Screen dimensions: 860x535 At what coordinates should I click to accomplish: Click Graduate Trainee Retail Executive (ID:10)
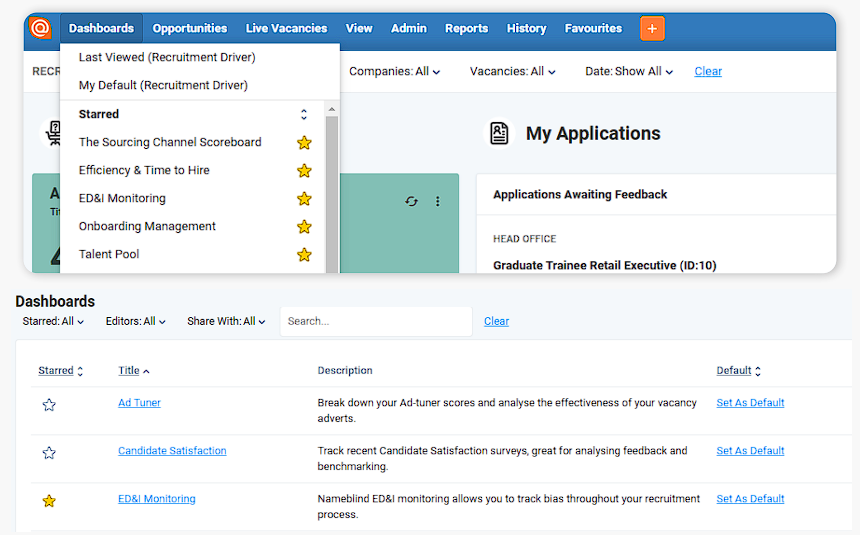(604, 266)
